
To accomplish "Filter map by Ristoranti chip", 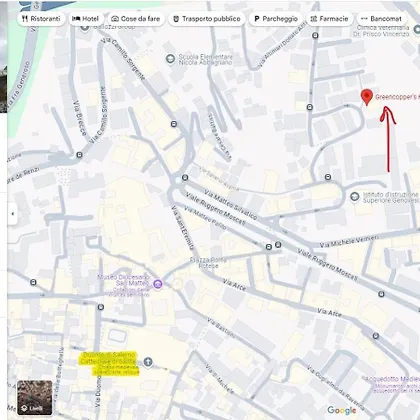I will tap(41, 19).
